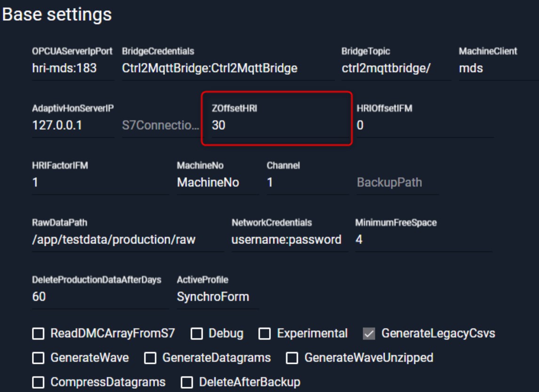Screen dimensions: 539x392
Task: Uncheck the GenerateLegacyCsvs checkbox
Action: click(x=369, y=334)
